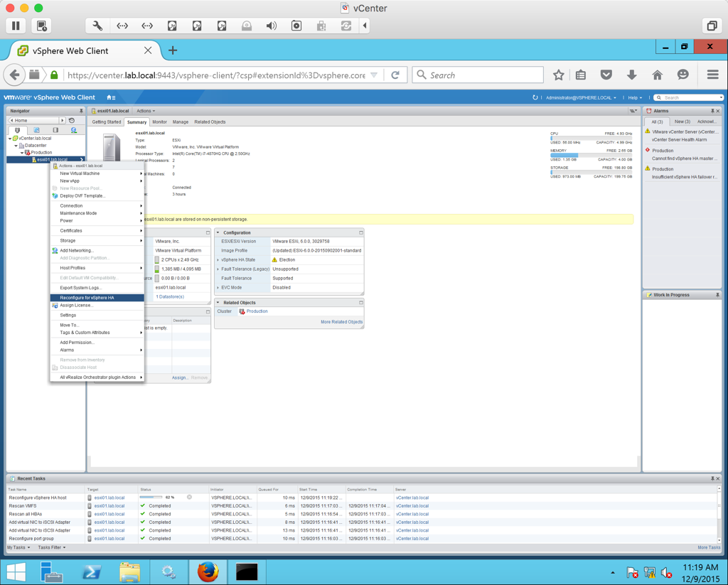Image resolution: width=728 pixels, height=585 pixels.
Task: Select Reconfigure for vSphere HA menu entry
Action: [x=87, y=298]
